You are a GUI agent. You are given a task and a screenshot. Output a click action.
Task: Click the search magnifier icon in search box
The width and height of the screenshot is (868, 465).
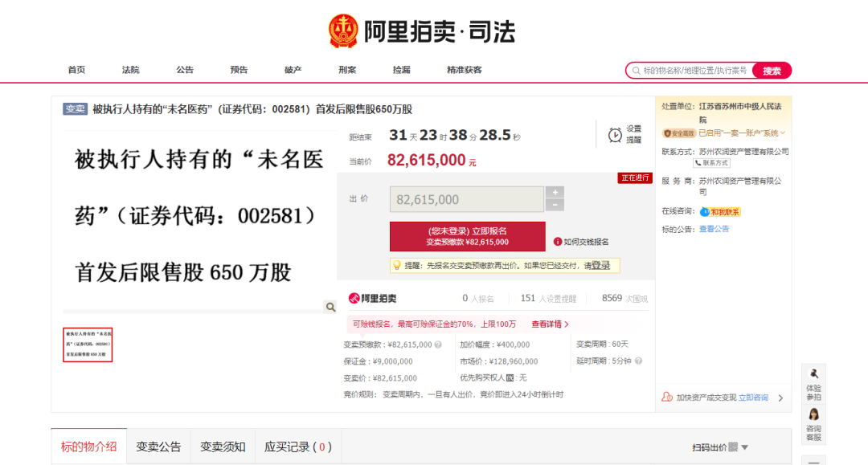[636, 71]
